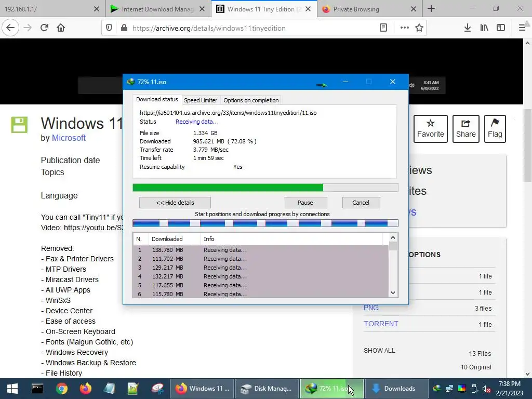Click the Downloaded column header
This screenshot has width=532, height=399.
[x=175, y=239]
